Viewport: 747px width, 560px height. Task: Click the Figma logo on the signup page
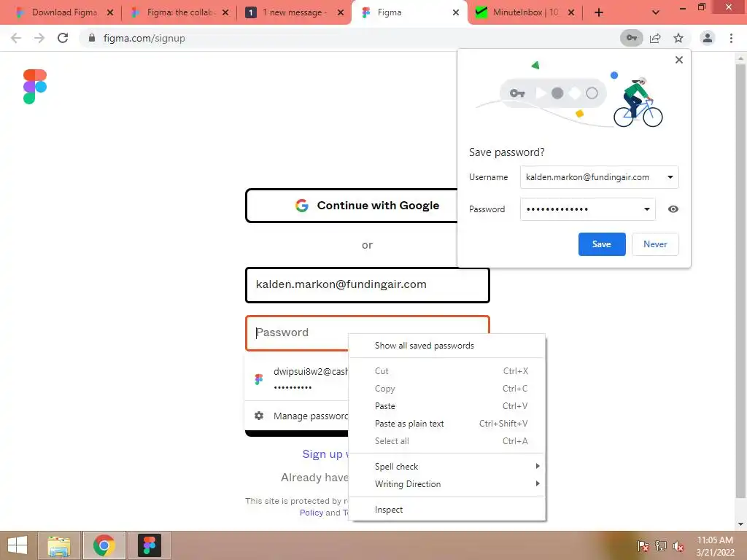[x=35, y=86]
